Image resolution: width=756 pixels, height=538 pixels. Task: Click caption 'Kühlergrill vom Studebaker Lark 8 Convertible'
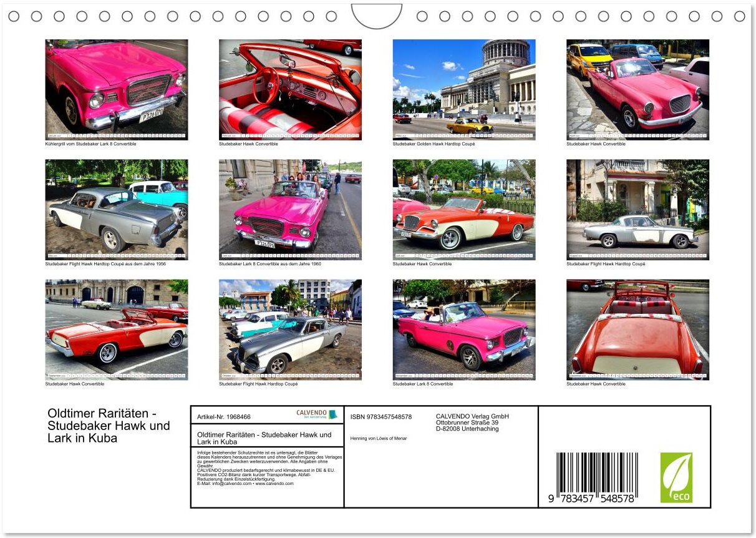(x=90, y=144)
